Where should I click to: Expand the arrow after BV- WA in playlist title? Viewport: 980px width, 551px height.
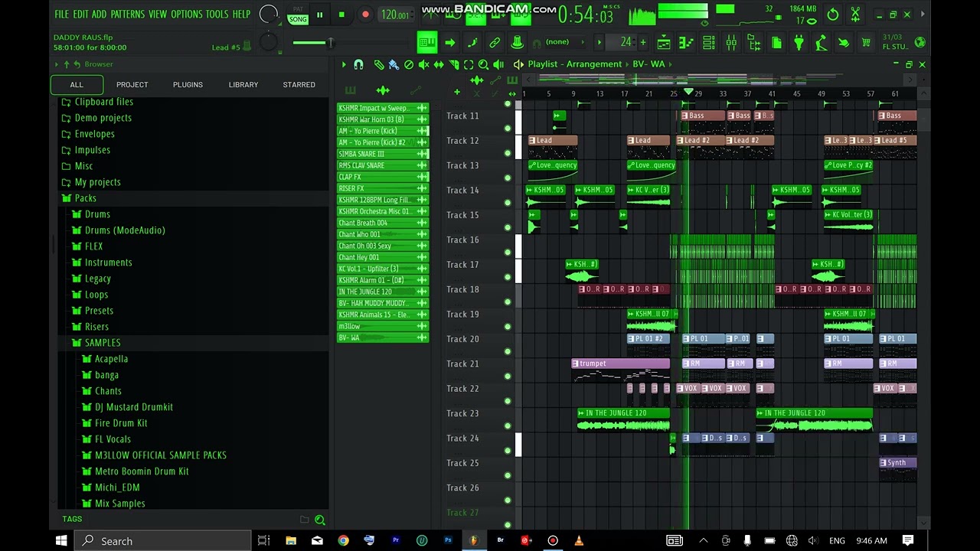point(671,64)
